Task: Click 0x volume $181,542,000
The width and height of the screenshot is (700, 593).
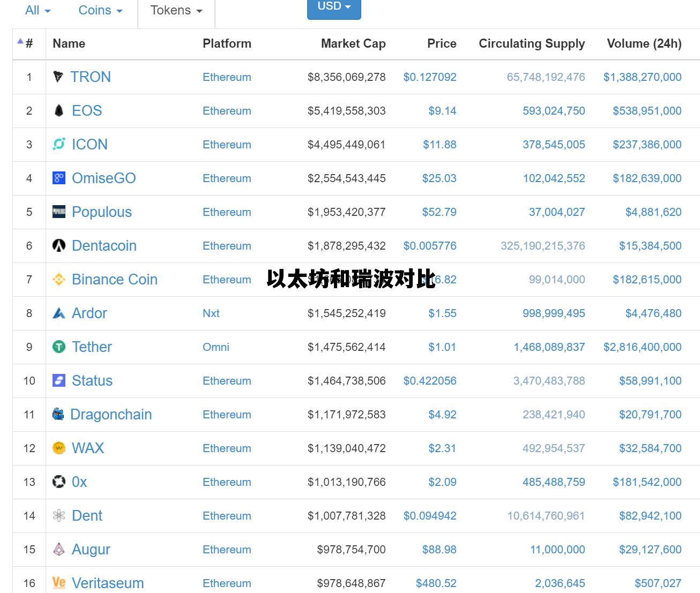Action: click(647, 482)
